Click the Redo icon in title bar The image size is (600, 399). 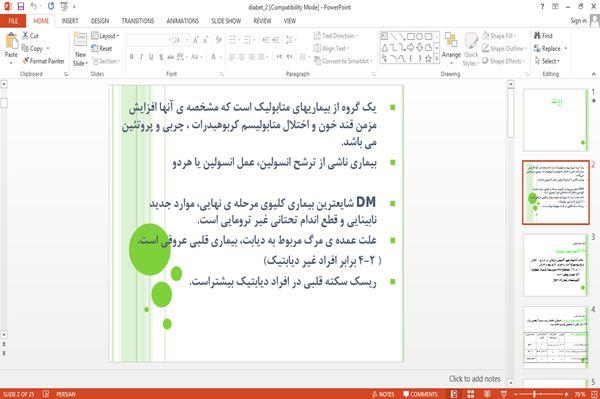[51, 7]
